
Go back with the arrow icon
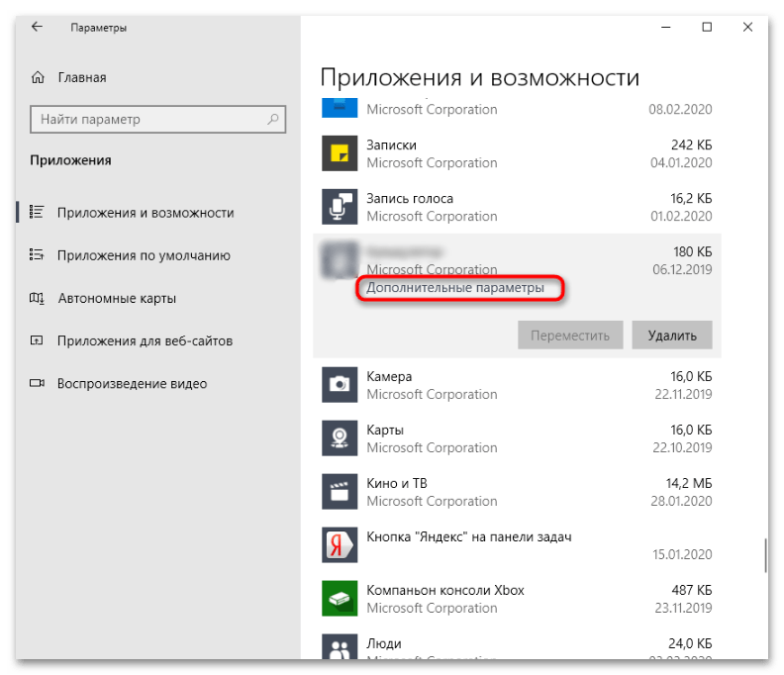pyautogui.click(x=37, y=27)
